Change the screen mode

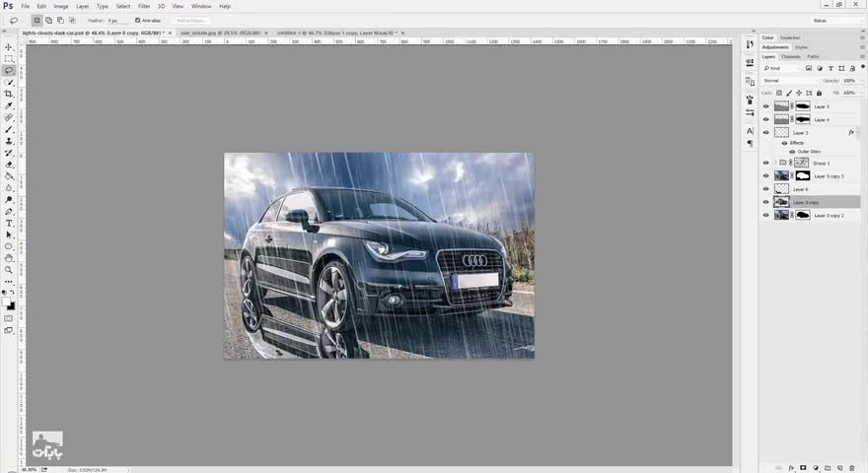point(8,331)
